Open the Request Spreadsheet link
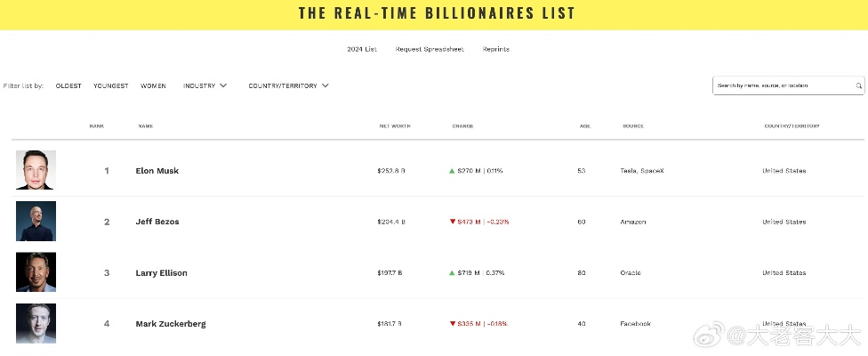868x356 pixels. pyautogui.click(x=430, y=49)
